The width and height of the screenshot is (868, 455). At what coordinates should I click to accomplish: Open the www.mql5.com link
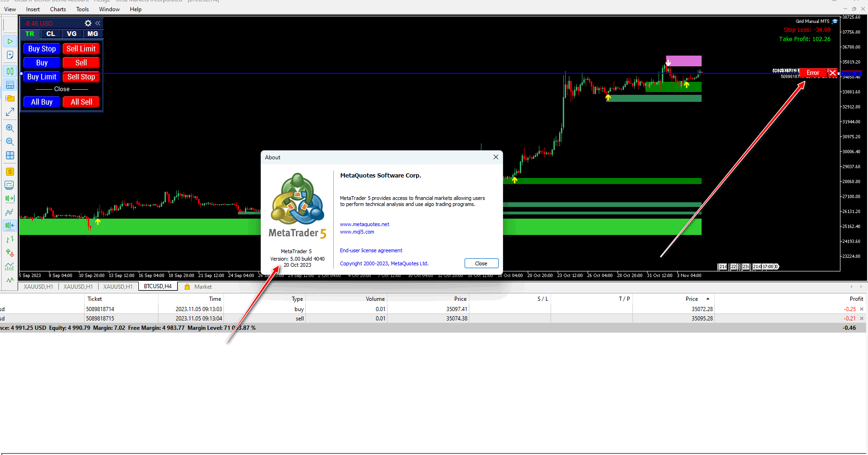click(357, 232)
